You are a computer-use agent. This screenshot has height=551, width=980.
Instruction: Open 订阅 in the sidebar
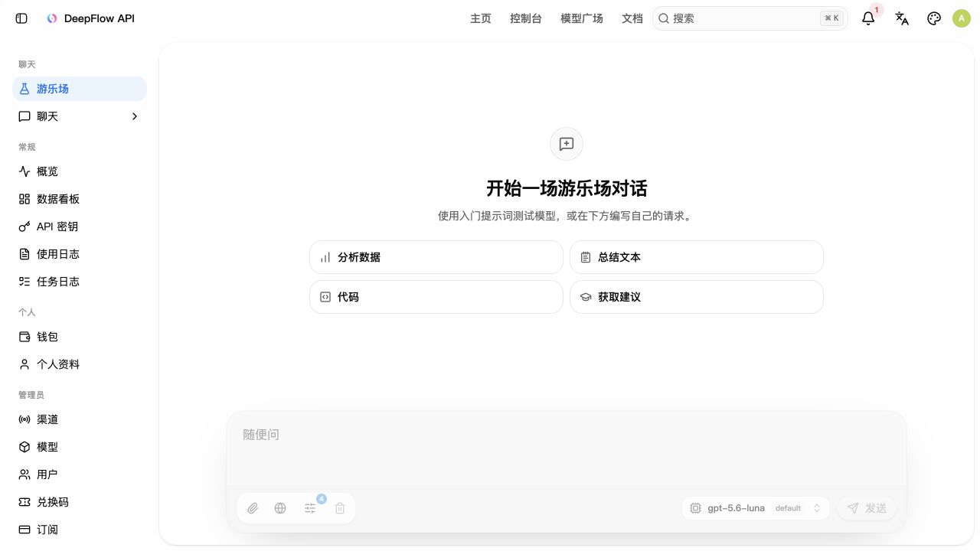(80, 530)
